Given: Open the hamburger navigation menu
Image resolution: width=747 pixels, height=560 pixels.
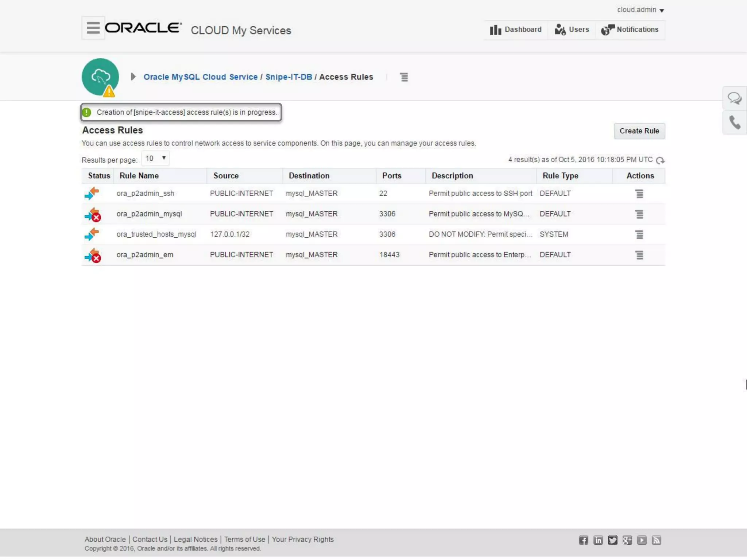Looking at the screenshot, I should (x=93, y=28).
